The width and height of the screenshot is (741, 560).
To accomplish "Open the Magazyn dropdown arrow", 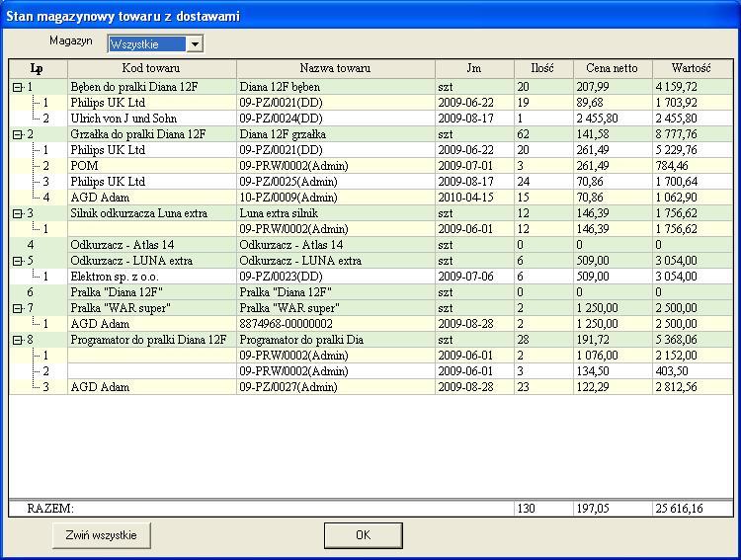I will (x=195, y=44).
